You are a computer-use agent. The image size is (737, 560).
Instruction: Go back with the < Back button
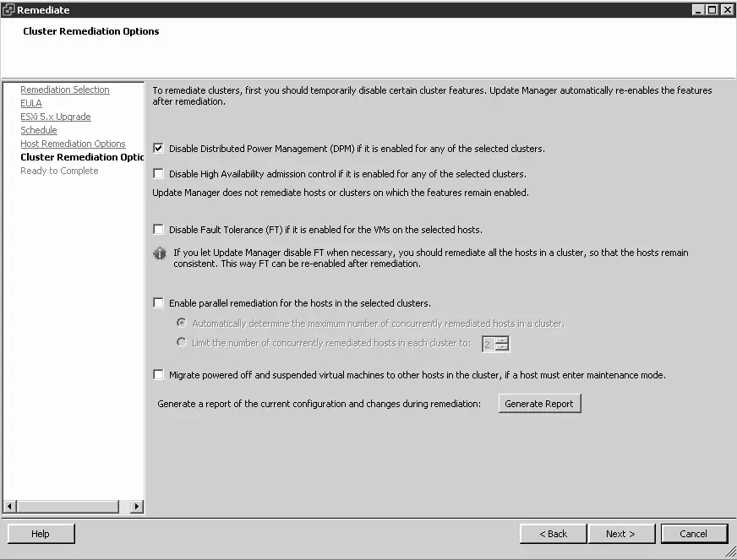[x=554, y=534]
